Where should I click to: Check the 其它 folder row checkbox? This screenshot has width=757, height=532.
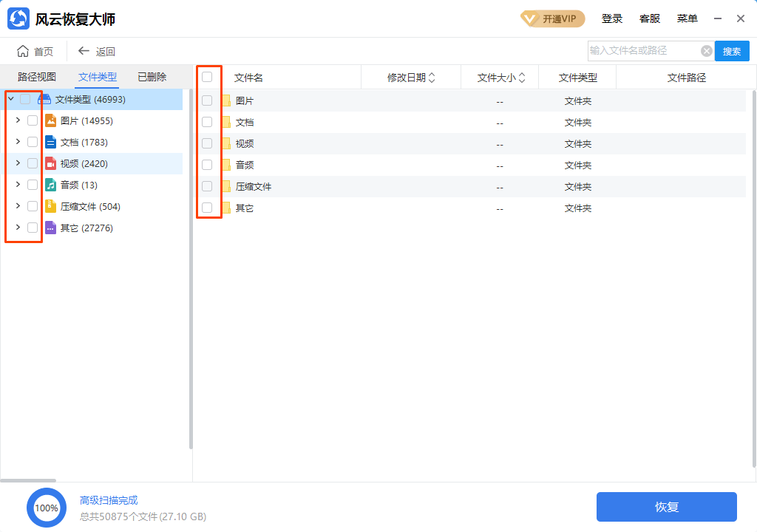point(207,208)
